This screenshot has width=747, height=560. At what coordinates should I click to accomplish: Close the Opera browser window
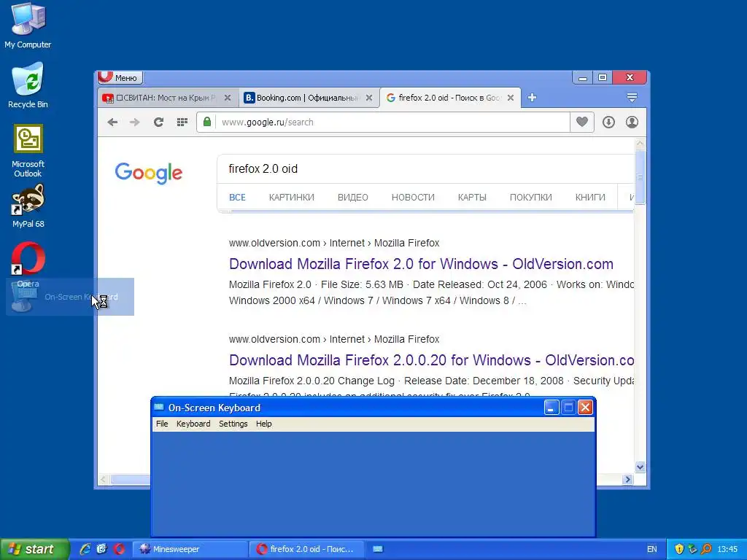pos(630,77)
